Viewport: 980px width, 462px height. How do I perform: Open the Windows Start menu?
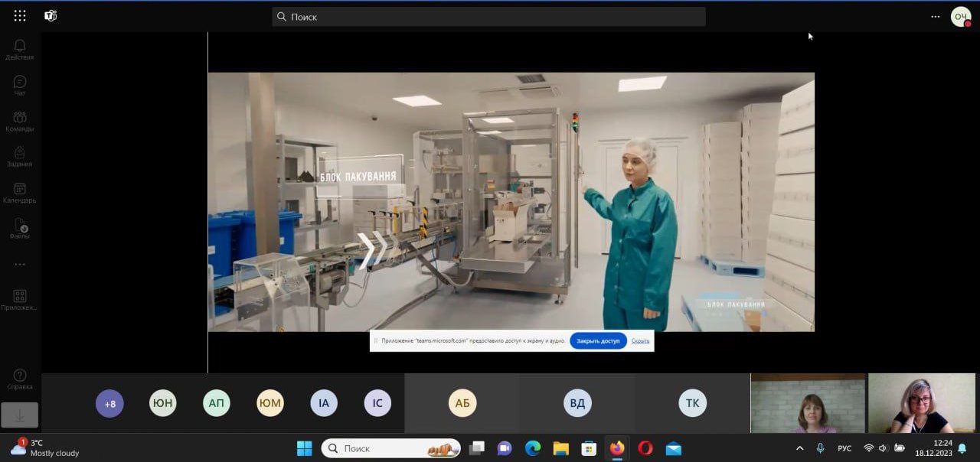click(304, 448)
